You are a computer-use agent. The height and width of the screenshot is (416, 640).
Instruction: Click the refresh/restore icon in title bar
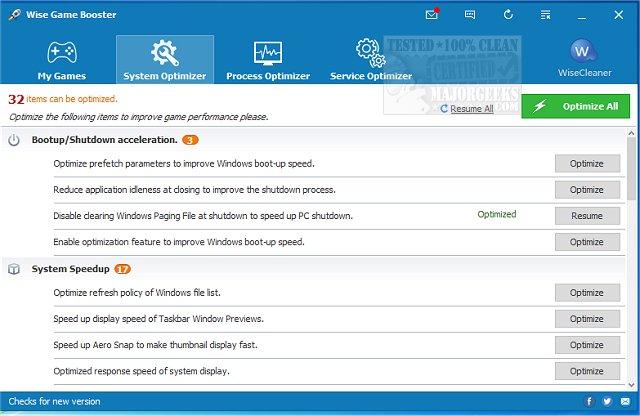508,15
